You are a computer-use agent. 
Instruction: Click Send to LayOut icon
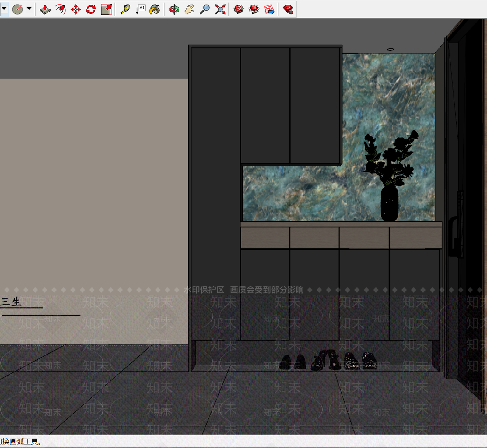pyautogui.click(x=269, y=9)
